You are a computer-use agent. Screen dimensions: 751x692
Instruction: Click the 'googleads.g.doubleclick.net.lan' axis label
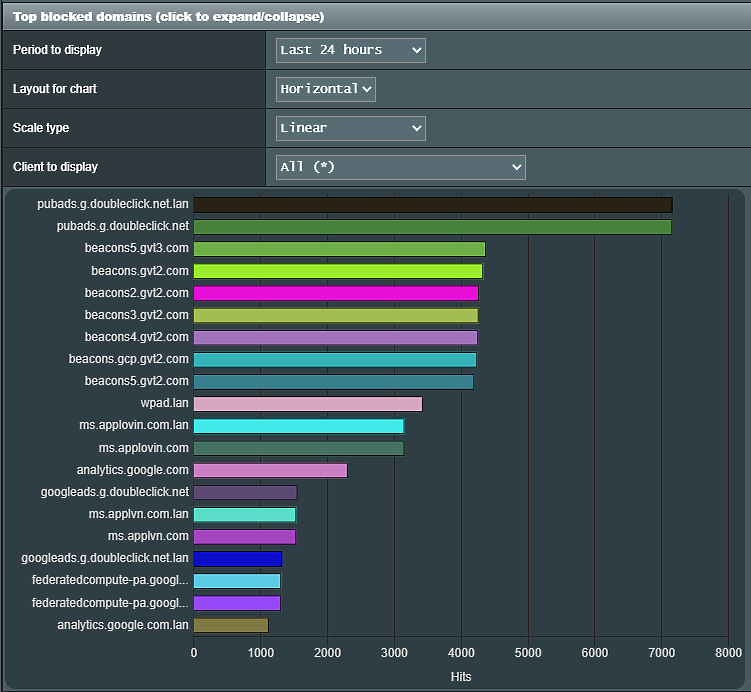click(105, 558)
